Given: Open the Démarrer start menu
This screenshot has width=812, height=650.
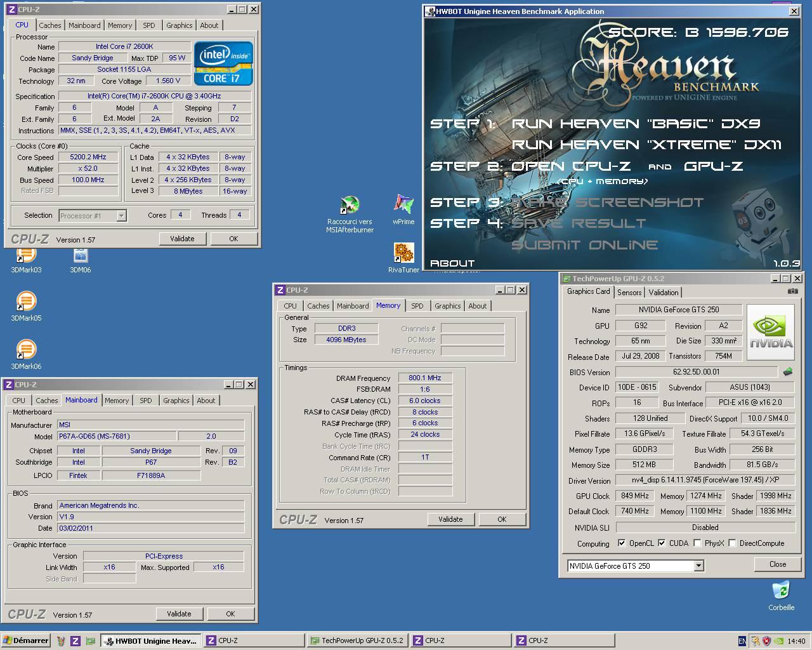Looking at the screenshot, I should [26, 641].
